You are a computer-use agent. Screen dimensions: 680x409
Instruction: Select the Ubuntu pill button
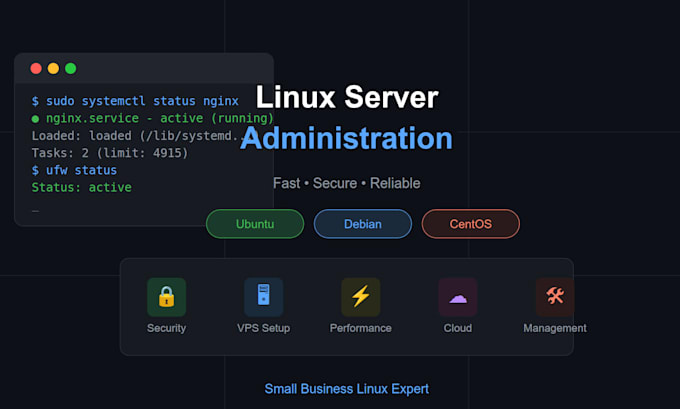[x=255, y=224]
